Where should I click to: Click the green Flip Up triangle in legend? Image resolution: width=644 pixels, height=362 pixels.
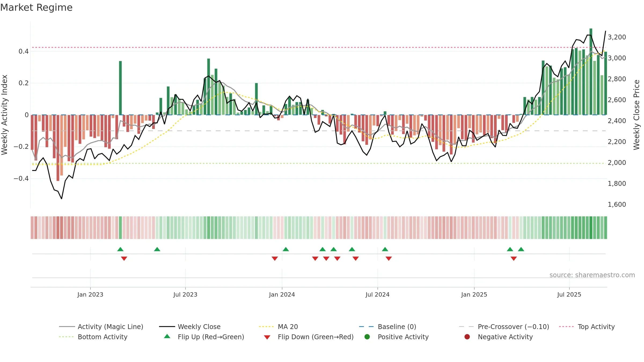[x=167, y=336]
